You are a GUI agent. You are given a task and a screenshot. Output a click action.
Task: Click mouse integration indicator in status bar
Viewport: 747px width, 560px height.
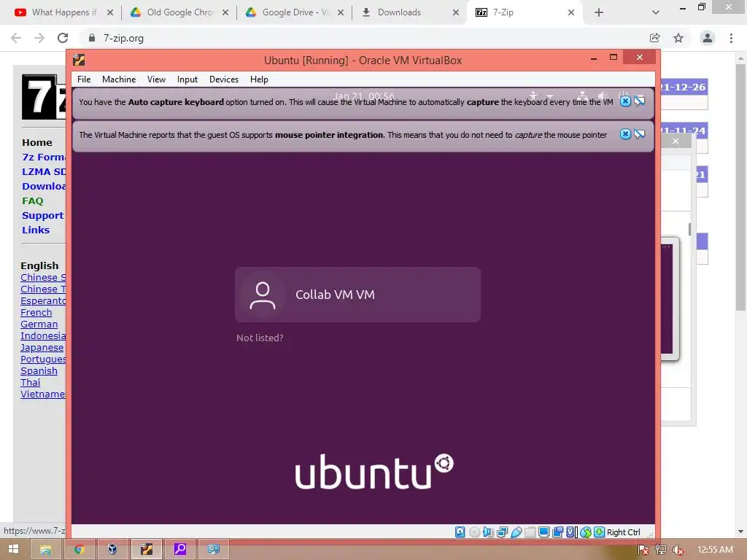pos(586,532)
